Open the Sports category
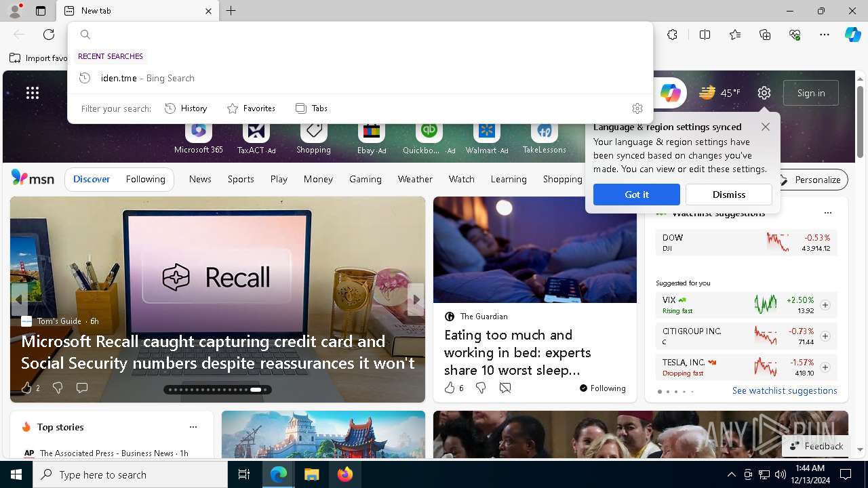868x488 pixels. [241, 179]
